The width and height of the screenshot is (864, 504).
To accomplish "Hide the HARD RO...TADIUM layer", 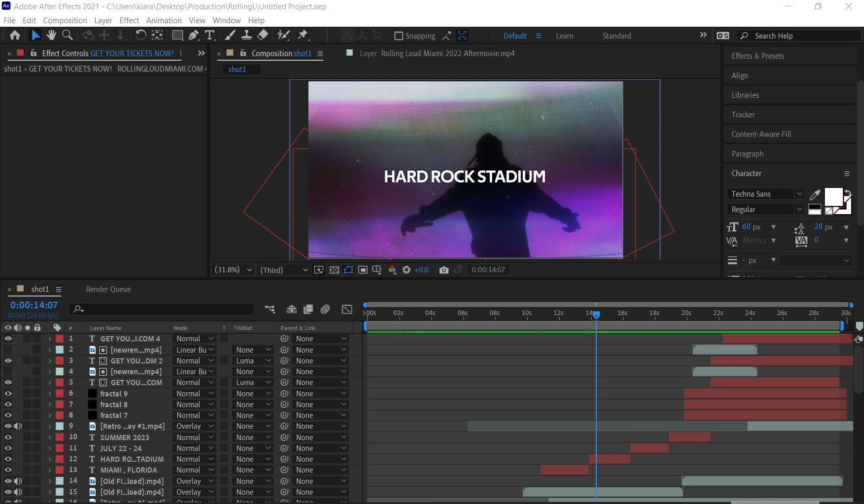I will (8, 459).
